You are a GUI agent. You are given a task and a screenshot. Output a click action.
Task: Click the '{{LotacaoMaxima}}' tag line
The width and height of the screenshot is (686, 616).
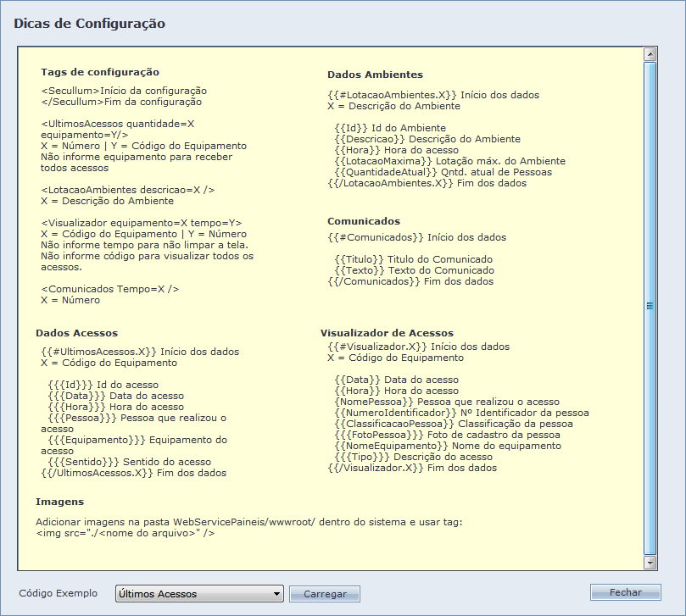pyautogui.click(x=449, y=161)
